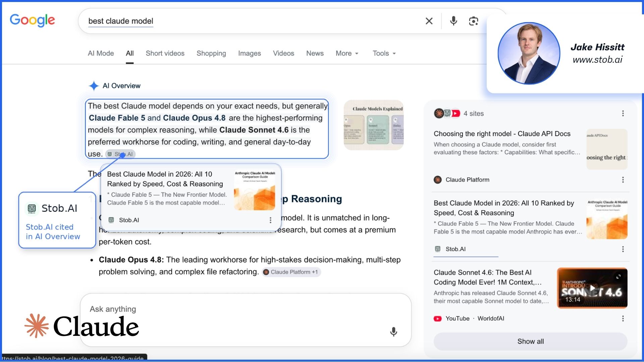Viewport: 644px width, 362px height.
Task: Click the Stob.AI citation chip after 'use.'
Action: (120, 154)
